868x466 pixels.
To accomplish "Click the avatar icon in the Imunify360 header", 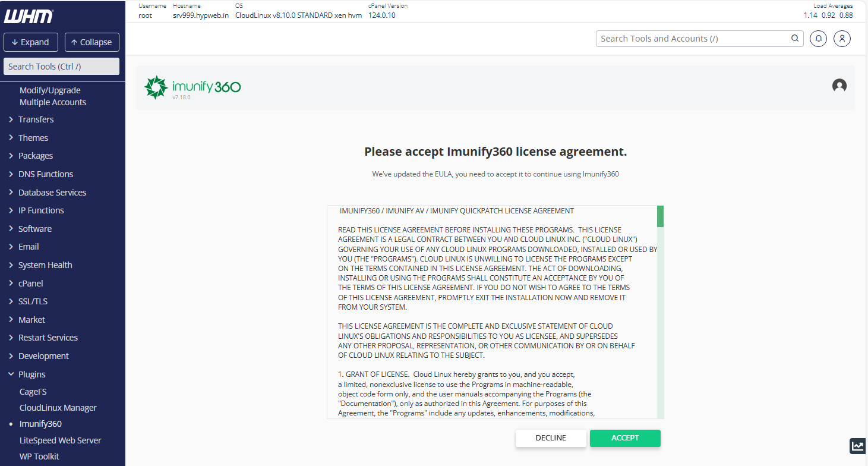I will [839, 86].
